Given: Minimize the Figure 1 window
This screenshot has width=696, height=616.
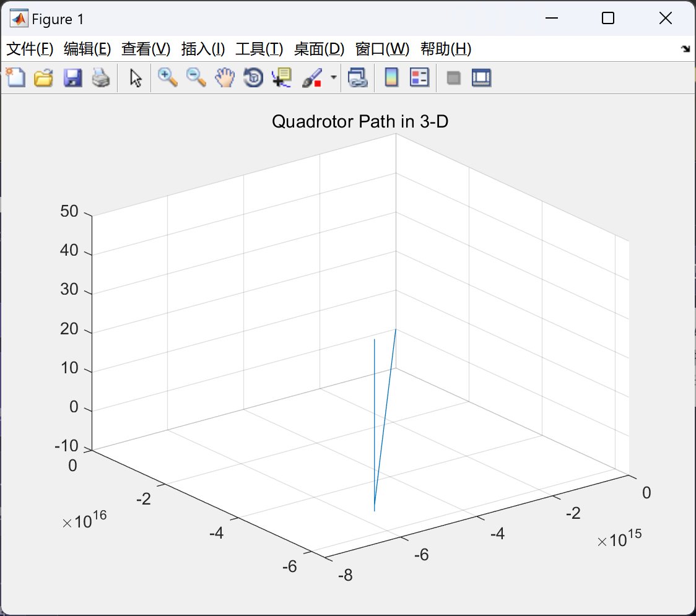Looking at the screenshot, I should 551,18.
